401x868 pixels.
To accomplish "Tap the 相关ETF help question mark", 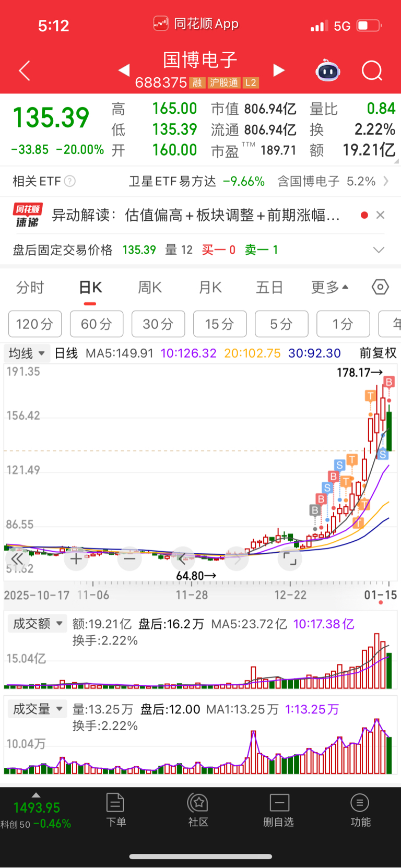I will pos(69,181).
